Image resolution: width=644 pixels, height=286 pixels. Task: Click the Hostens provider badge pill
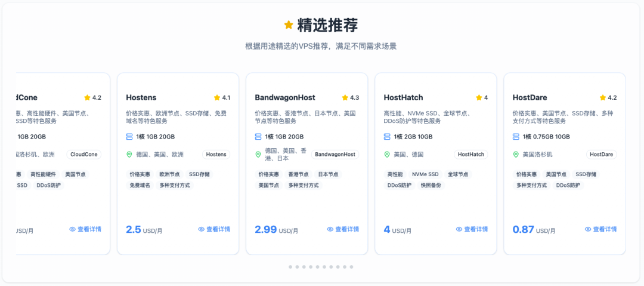tap(216, 155)
